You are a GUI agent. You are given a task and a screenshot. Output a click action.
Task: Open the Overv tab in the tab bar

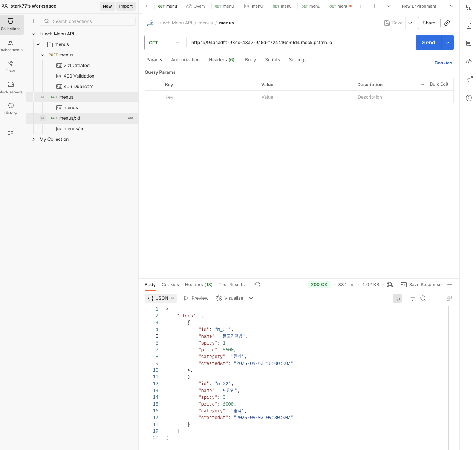(196, 6)
